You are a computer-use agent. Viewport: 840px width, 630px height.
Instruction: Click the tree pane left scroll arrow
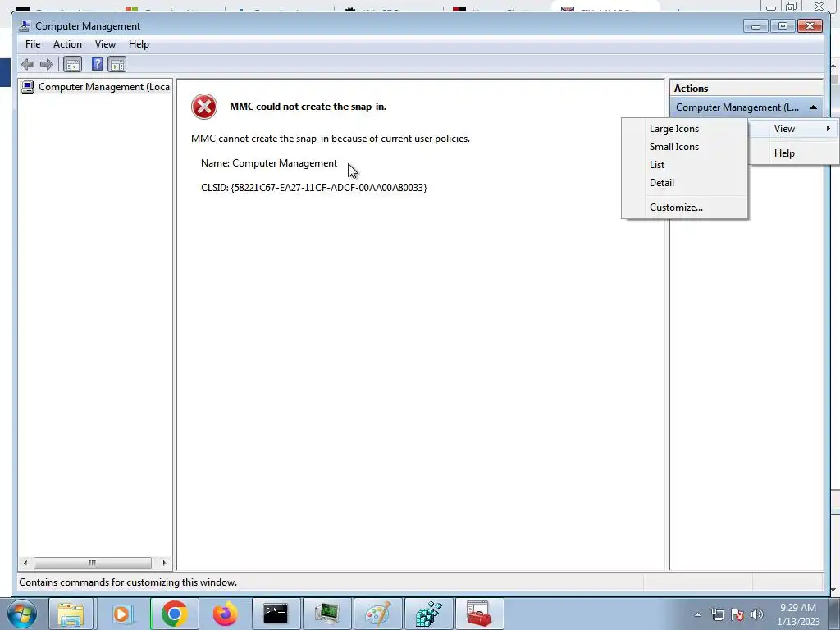point(25,563)
